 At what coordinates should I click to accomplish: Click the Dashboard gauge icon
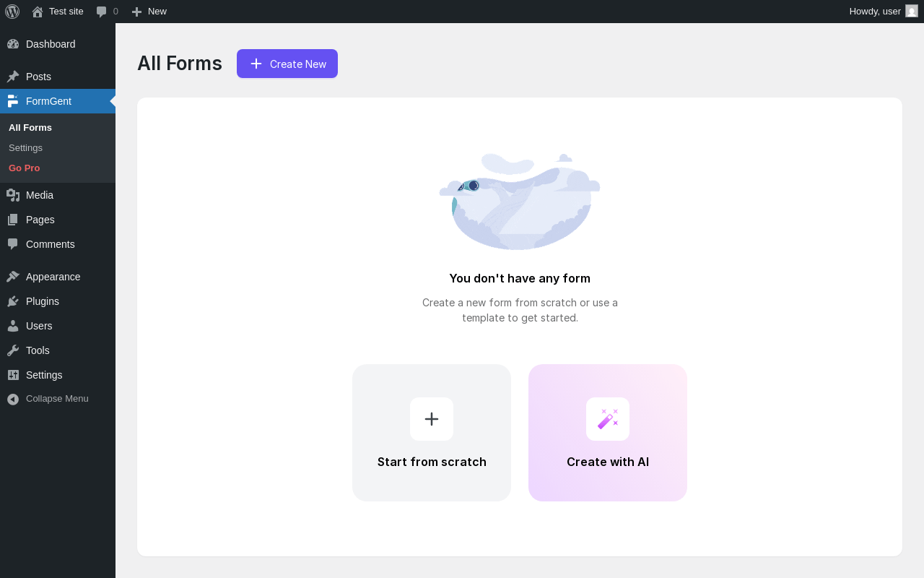13,44
